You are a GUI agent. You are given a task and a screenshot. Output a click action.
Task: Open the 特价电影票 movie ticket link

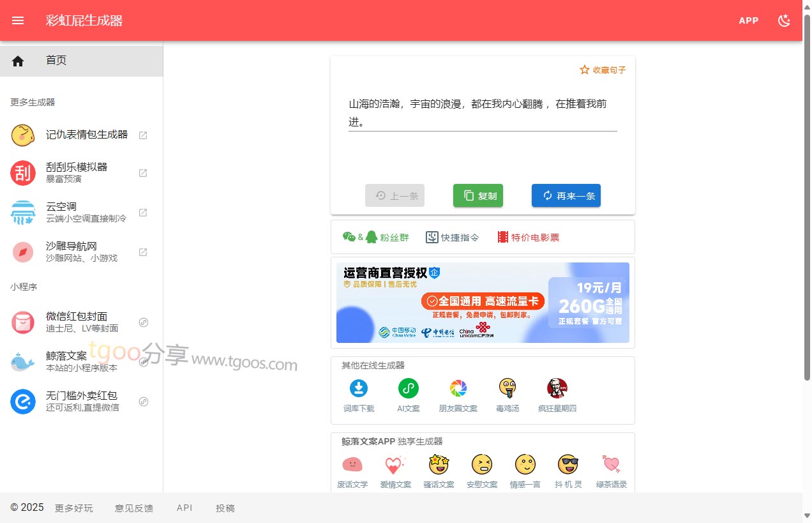click(x=528, y=238)
